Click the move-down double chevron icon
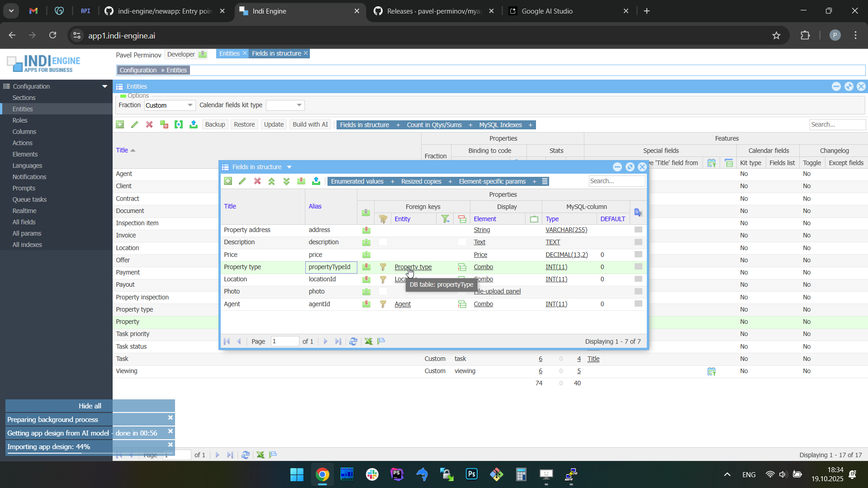 pyautogui.click(x=286, y=181)
